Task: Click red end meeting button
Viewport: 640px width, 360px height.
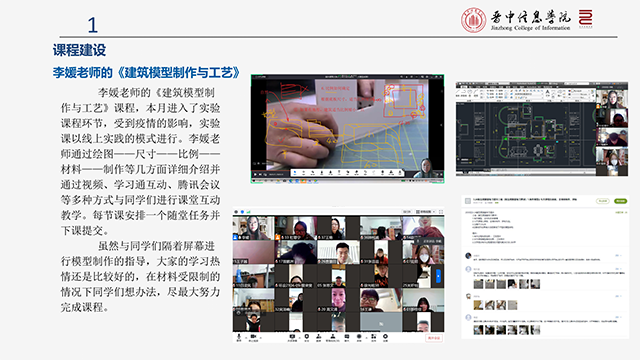Action: click(x=433, y=338)
